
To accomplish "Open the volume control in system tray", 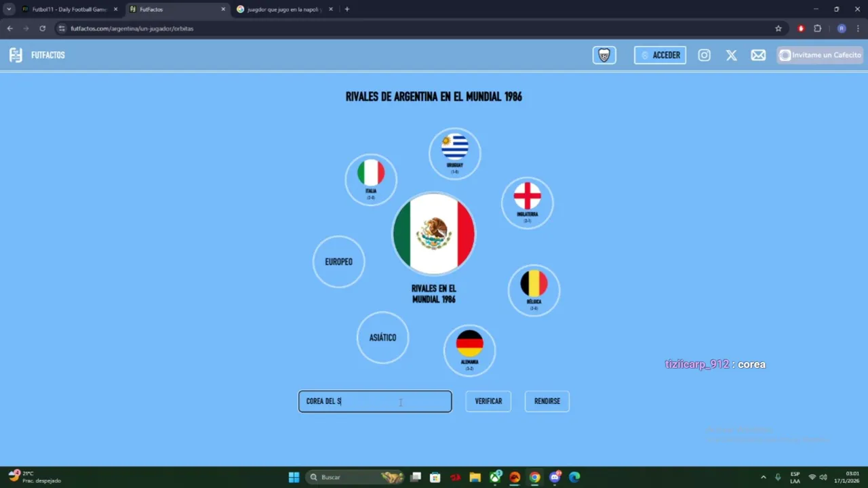I will (x=823, y=477).
